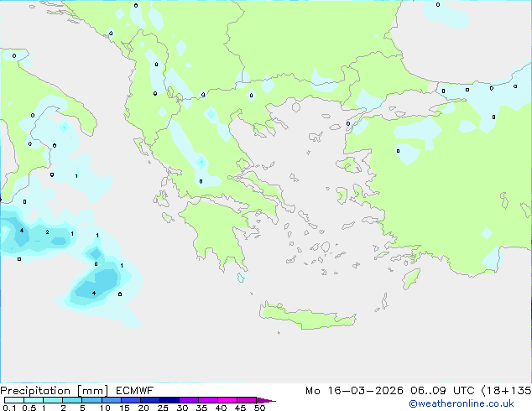Screen dimensions: 532x411
Task: Open the weatheronline.co.uk copyright link
Action: point(461,403)
